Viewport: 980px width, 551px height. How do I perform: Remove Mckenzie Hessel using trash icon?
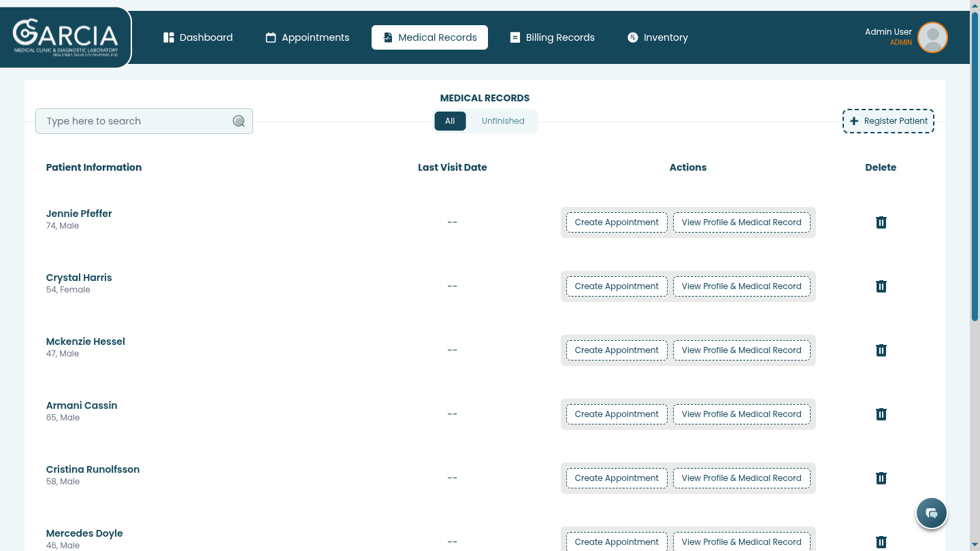click(881, 350)
